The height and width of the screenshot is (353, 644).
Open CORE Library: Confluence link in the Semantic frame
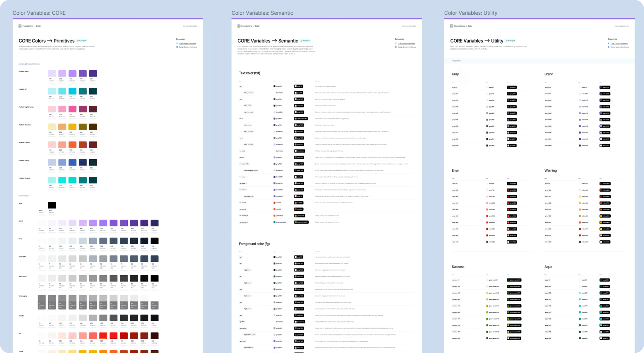click(406, 44)
